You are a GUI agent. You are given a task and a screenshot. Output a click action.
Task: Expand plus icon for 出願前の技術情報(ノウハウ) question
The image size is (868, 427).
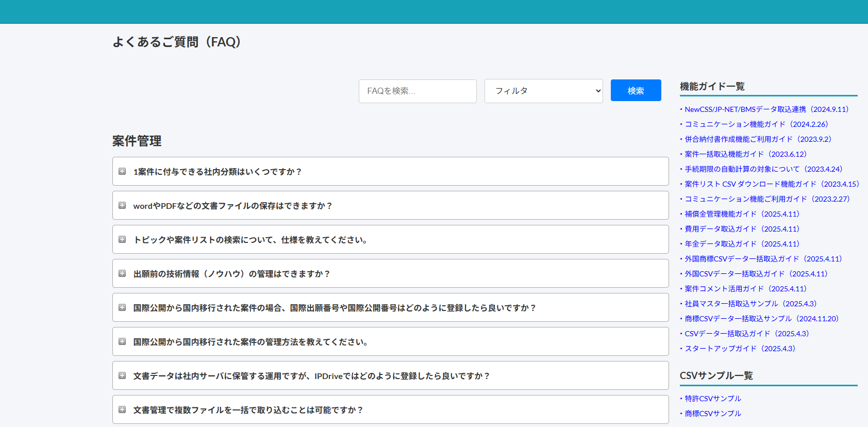point(122,273)
